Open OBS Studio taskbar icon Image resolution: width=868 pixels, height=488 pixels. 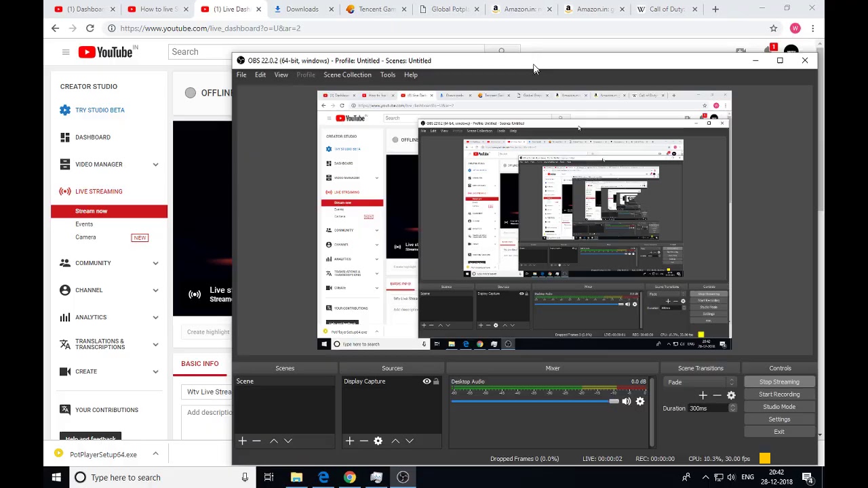[403, 477]
